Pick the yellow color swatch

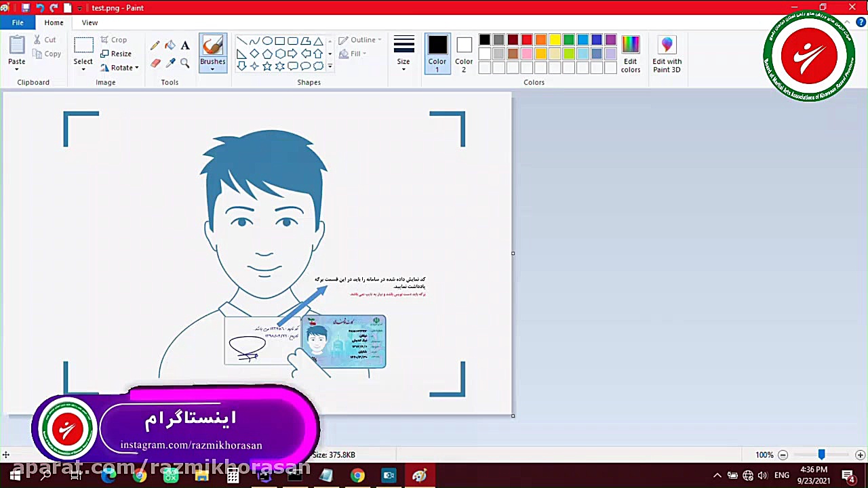click(555, 40)
